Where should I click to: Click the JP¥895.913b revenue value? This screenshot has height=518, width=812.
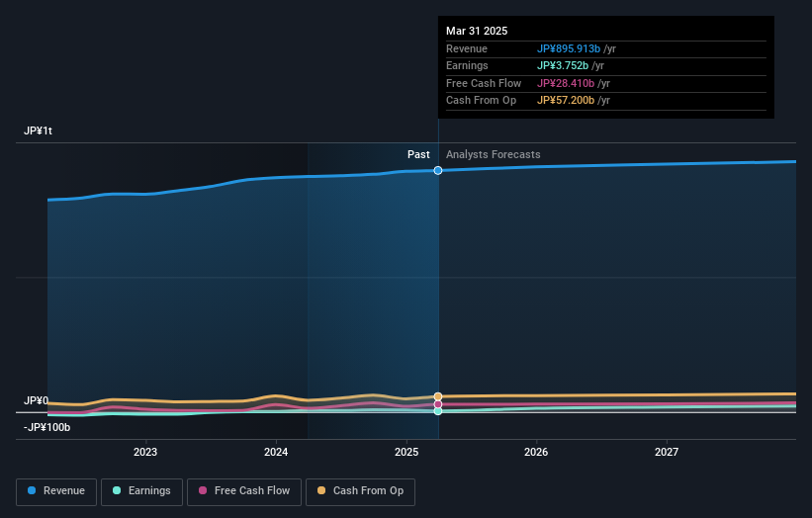pyautogui.click(x=569, y=48)
